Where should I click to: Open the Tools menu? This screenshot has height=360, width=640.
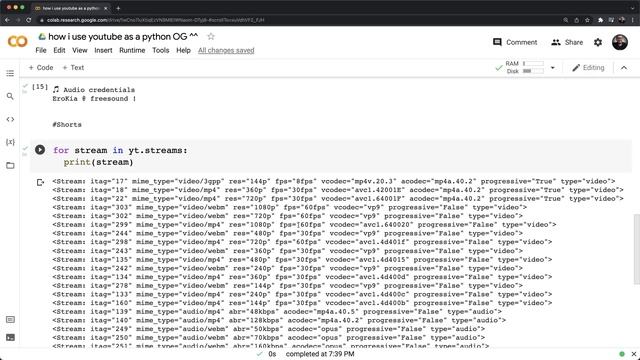[x=160, y=50]
